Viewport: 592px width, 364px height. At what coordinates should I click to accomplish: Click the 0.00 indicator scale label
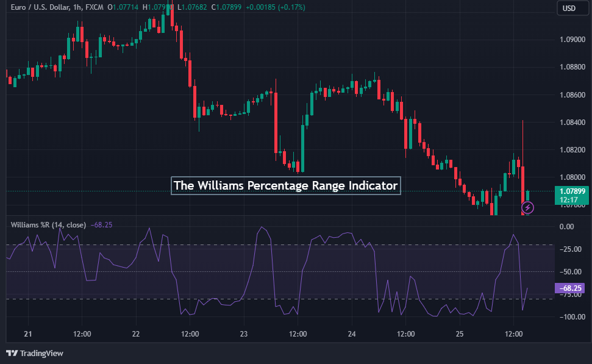[567, 227]
